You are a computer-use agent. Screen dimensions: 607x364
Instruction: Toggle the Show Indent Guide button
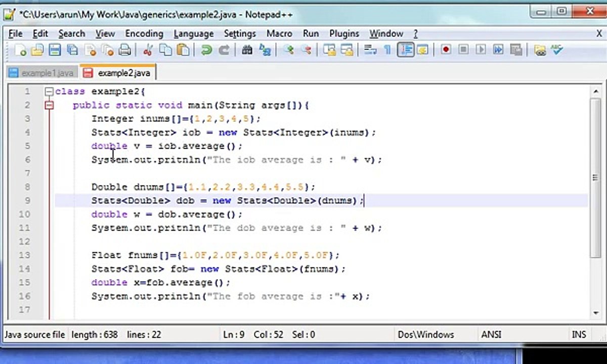pos(405,50)
